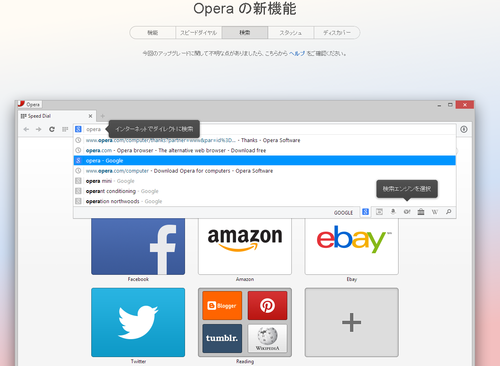Reload the page
500x366 pixels.
coord(52,129)
